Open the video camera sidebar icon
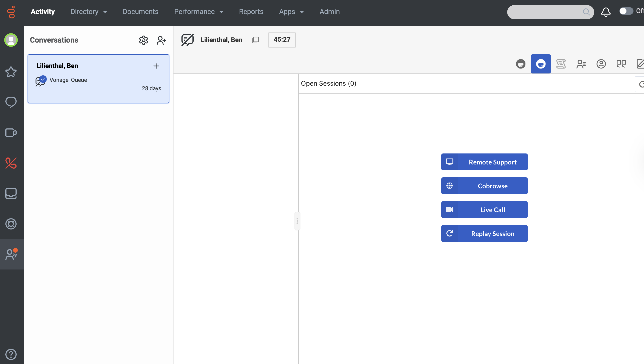The image size is (644, 364). 11,133
